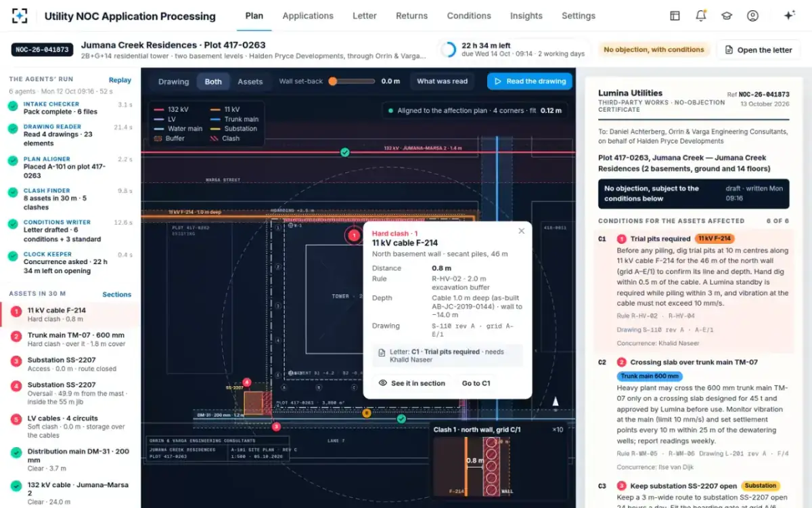Click the Clash Finder agent step

(70, 199)
